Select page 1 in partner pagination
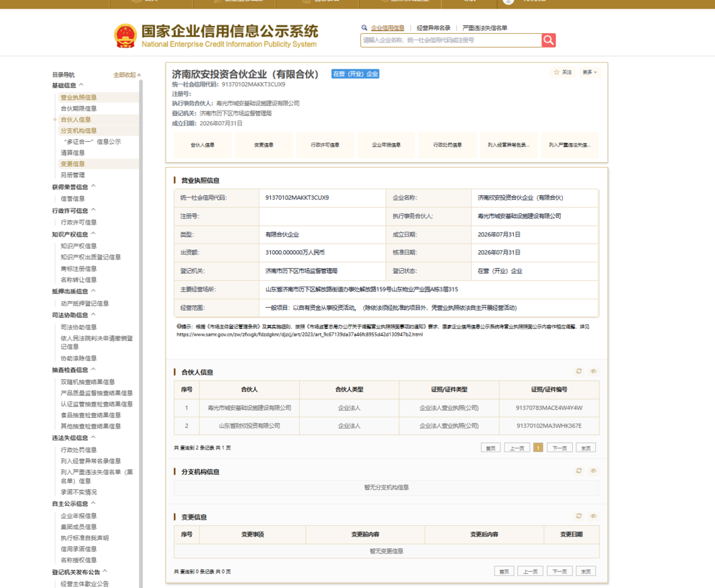 click(x=538, y=448)
